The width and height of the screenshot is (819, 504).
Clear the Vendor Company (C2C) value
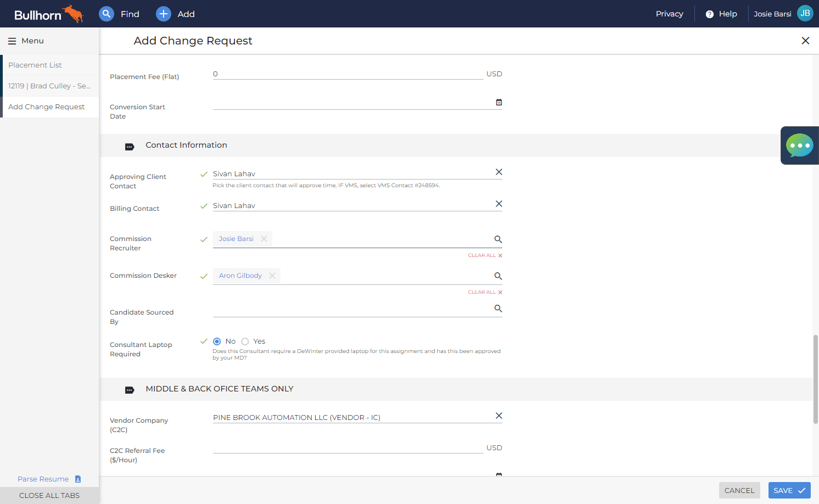coord(499,416)
